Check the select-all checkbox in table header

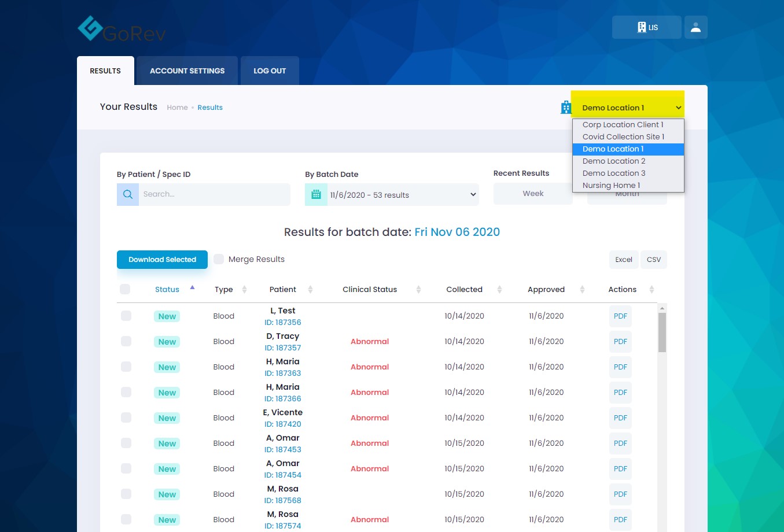tap(125, 289)
